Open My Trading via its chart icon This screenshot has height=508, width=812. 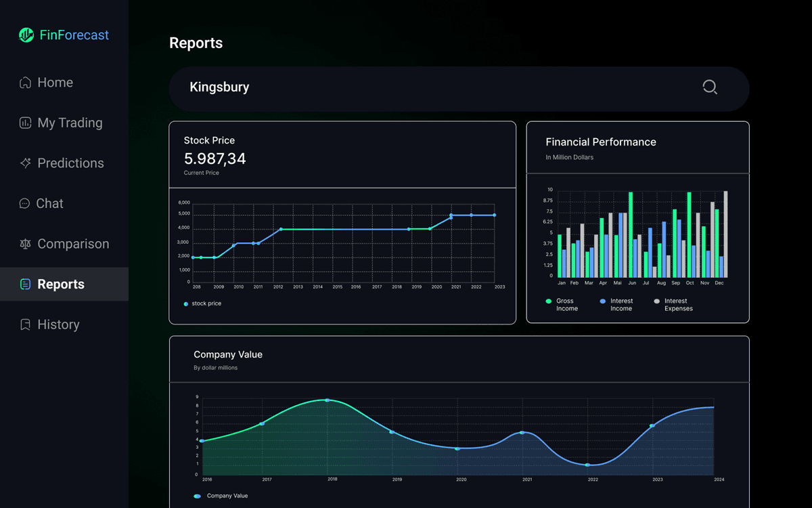coord(24,123)
